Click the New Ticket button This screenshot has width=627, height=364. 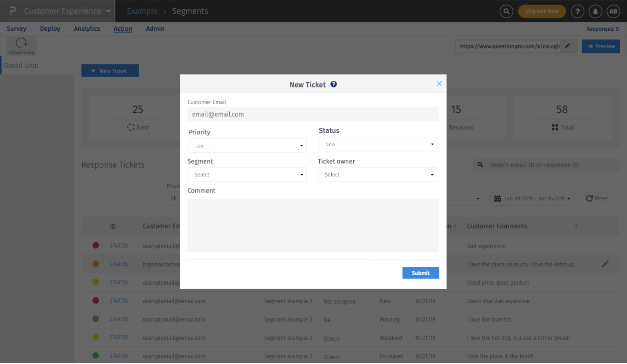point(110,71)
